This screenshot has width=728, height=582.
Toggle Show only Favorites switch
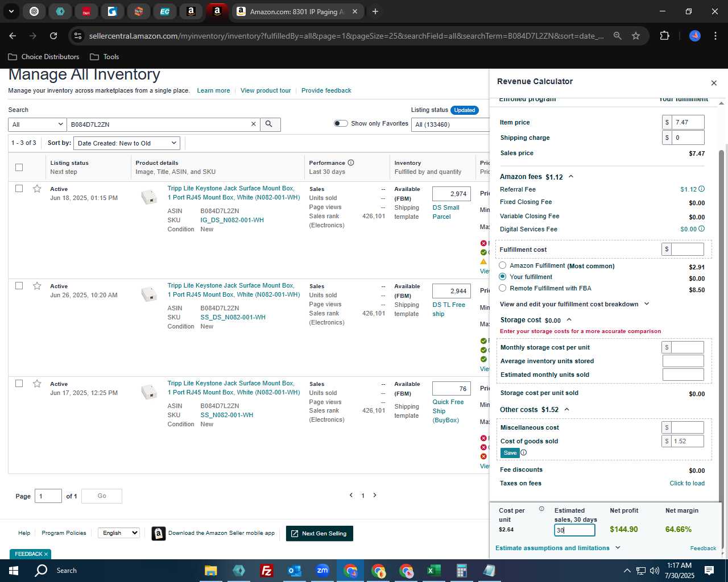pos(341,123)
